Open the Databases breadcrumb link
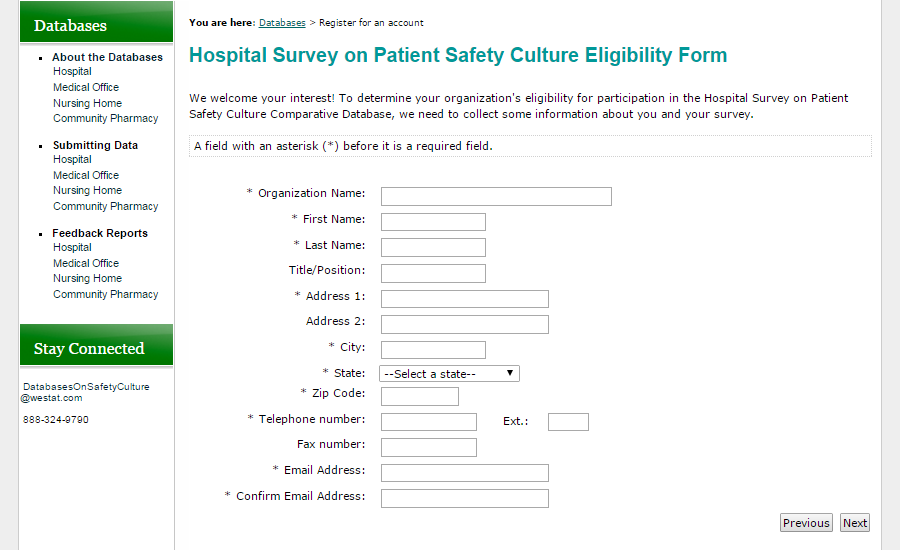The height and width of the screenshot is (550, 900). coord(282,22)
